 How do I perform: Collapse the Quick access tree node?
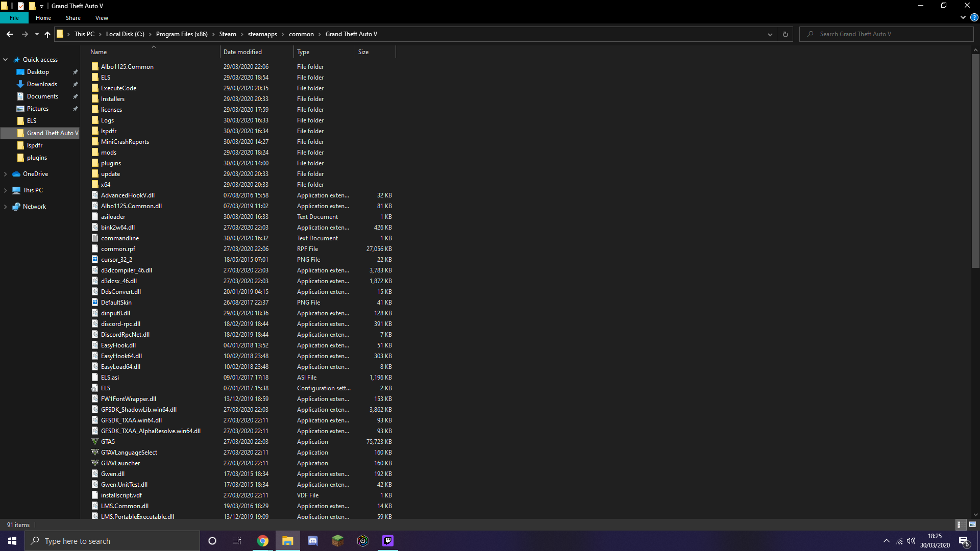pos(6,60)
